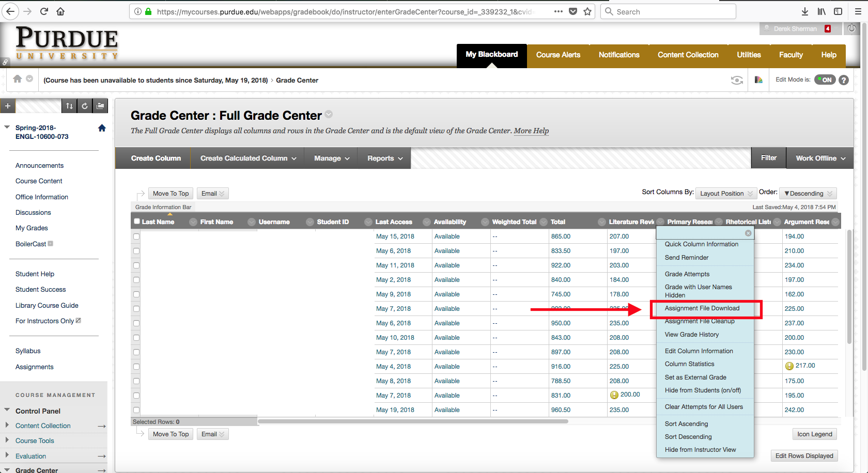Expand the Create Calculated Column menu
Screen dimensions: 868x473
pyautogui.click(x=248, y=159)
